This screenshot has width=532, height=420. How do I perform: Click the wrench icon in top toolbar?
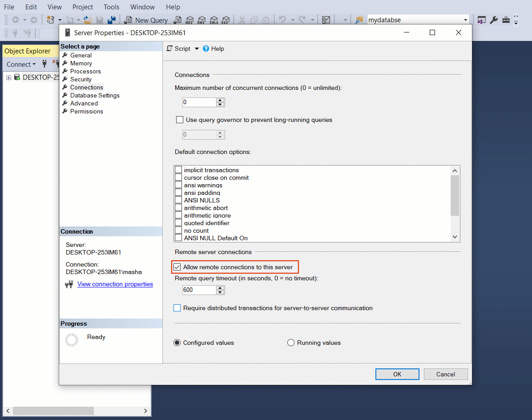click(x=494, y=20)
